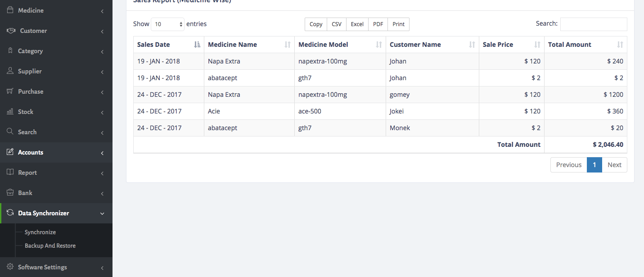Open the Medicine section in the sidebar

31,10
